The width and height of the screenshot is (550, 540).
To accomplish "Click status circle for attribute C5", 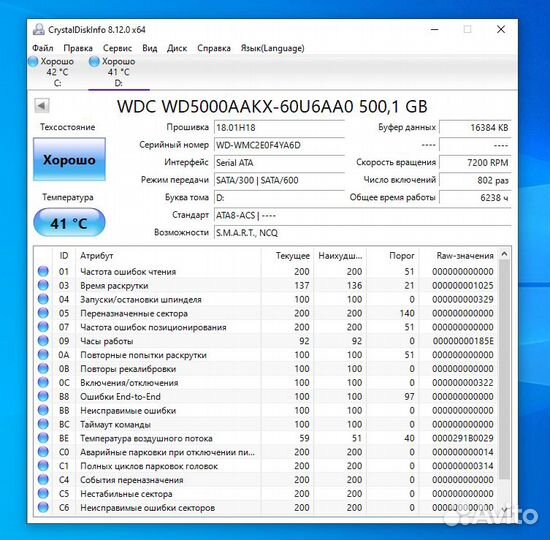I will [43, 493].
